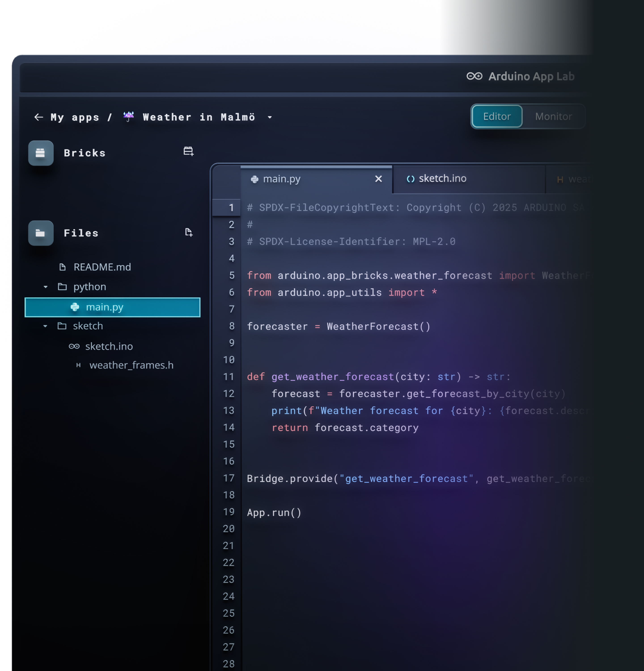Click the Files panel icon
The width and height of the screenshot is (644, 671).
tap(40, 233)
